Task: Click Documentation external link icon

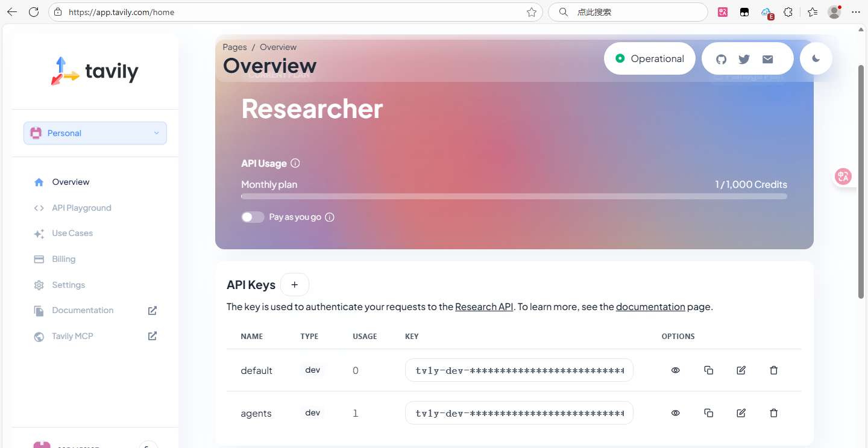Action: pyautogui.click(x=153, y=311)
